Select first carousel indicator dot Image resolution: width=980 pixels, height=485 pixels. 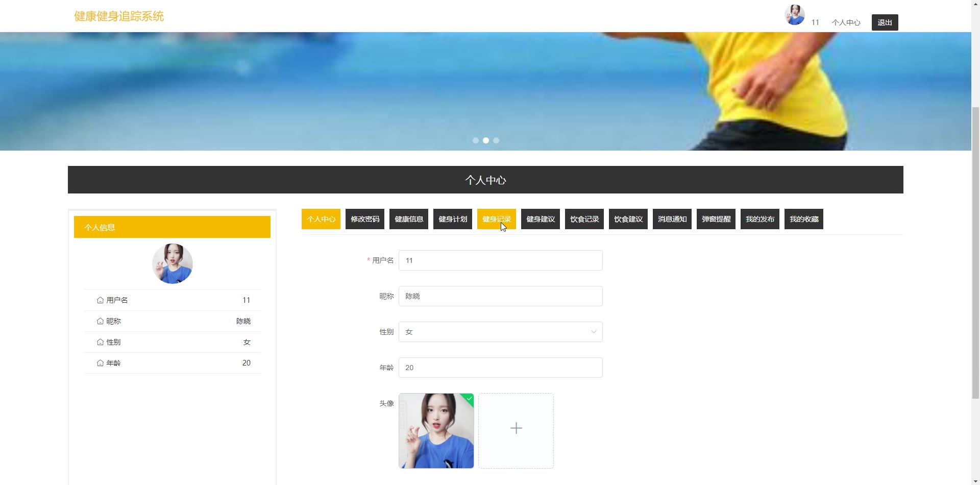point(476,140)
